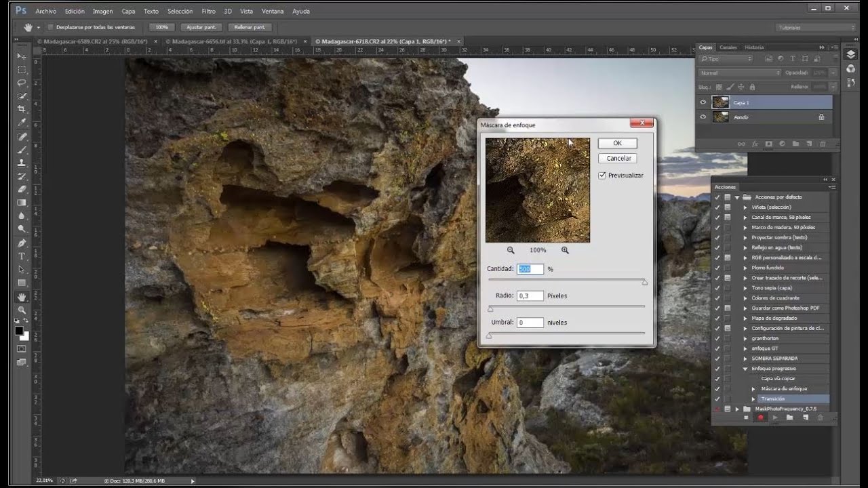Collapse the Enfoque progresivo action
The width and height of the screenshot is (868, 488).
point(745,369)
